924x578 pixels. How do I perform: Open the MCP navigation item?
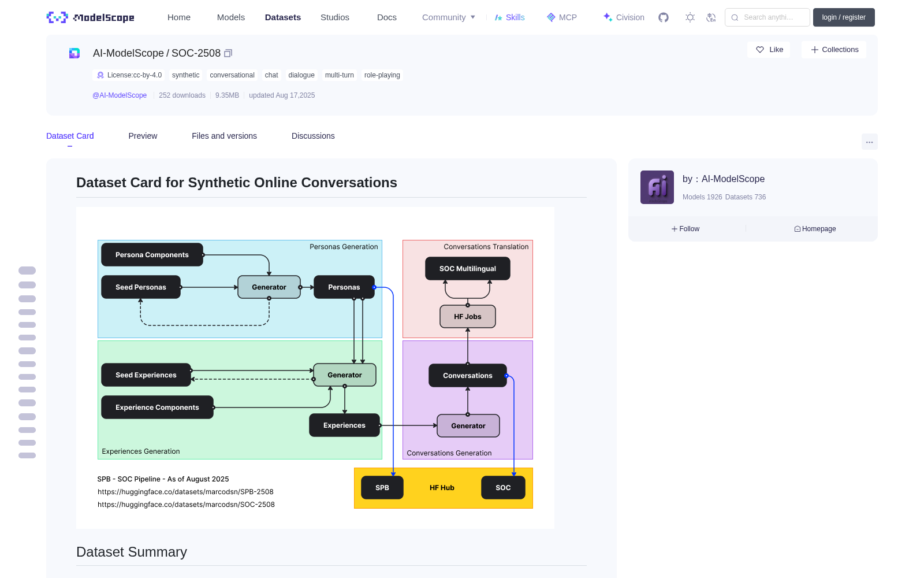(561, 17)
